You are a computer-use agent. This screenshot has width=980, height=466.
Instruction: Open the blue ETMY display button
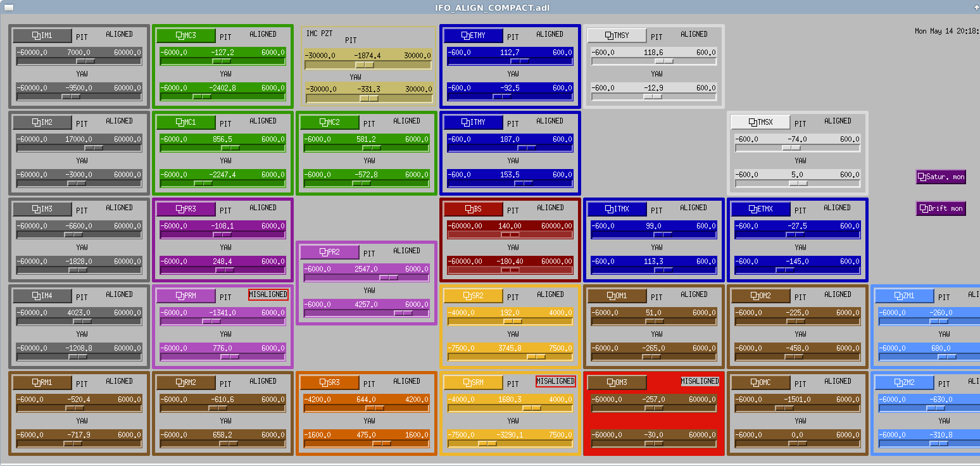point(474,36)
